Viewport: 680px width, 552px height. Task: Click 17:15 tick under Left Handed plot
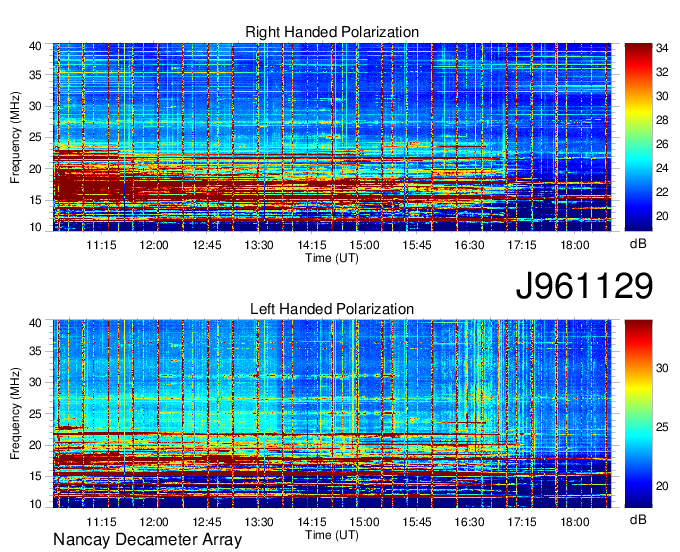[x=522, y=522]
